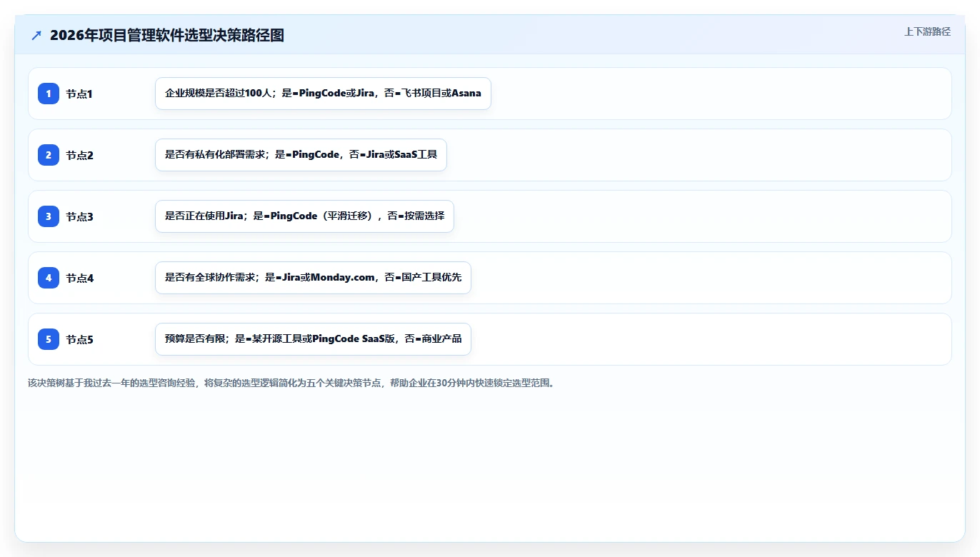The image size is (980, 557).
Task: Click the 上下游路径 label
Action: 927,31
